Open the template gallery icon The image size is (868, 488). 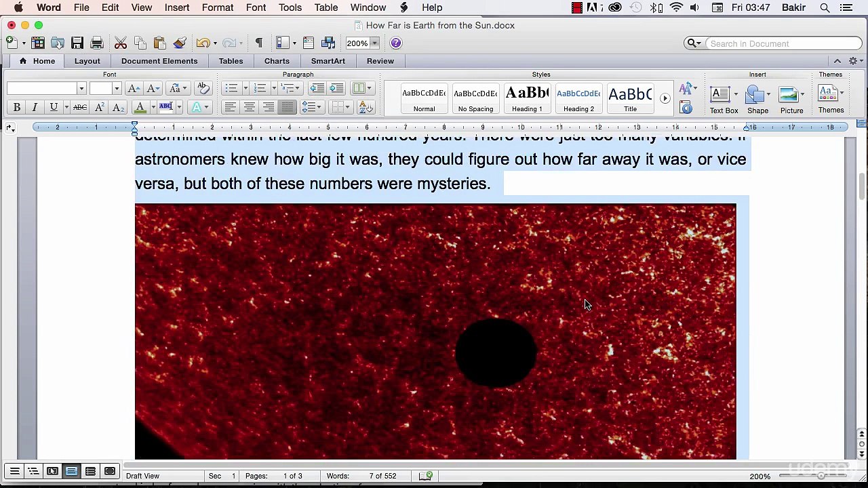[38, 43]
